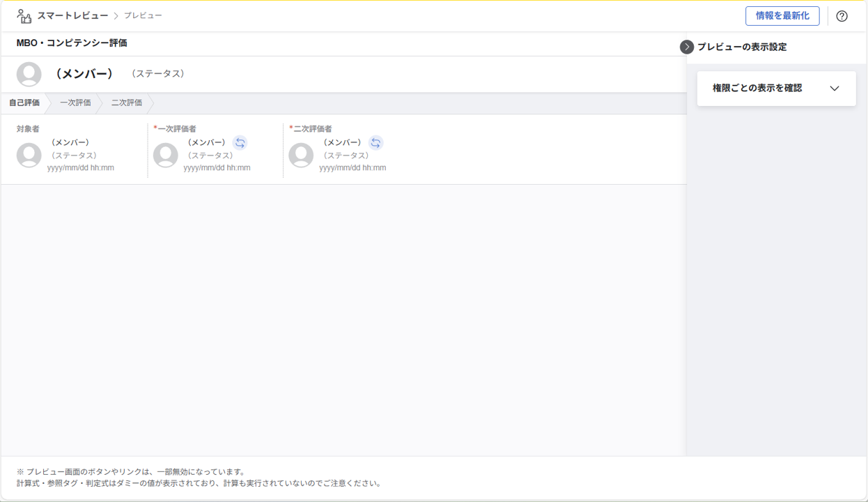Screen dimensions: 868x502
Task: Click the 一次評価者 avatar icon
Action: coord(166,155)
